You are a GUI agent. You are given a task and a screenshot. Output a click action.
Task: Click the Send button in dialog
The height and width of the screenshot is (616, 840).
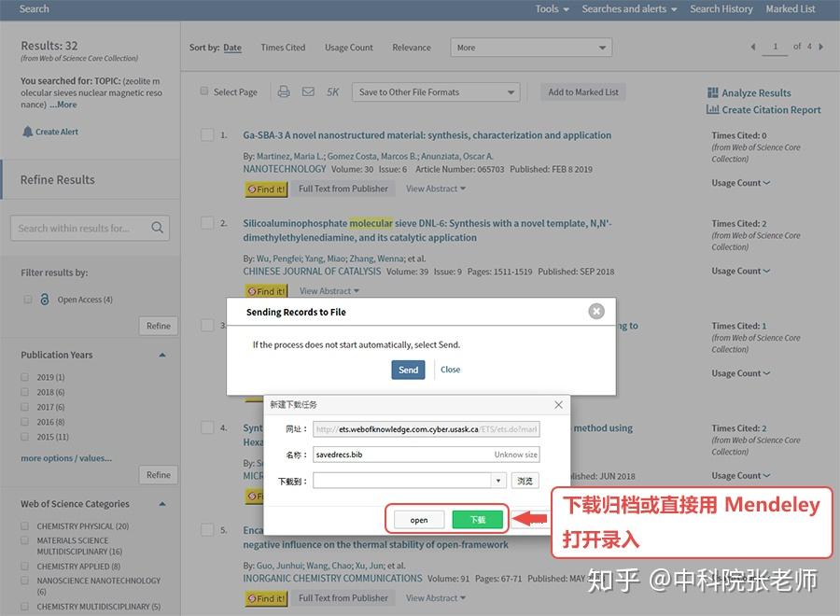[408, 370]
